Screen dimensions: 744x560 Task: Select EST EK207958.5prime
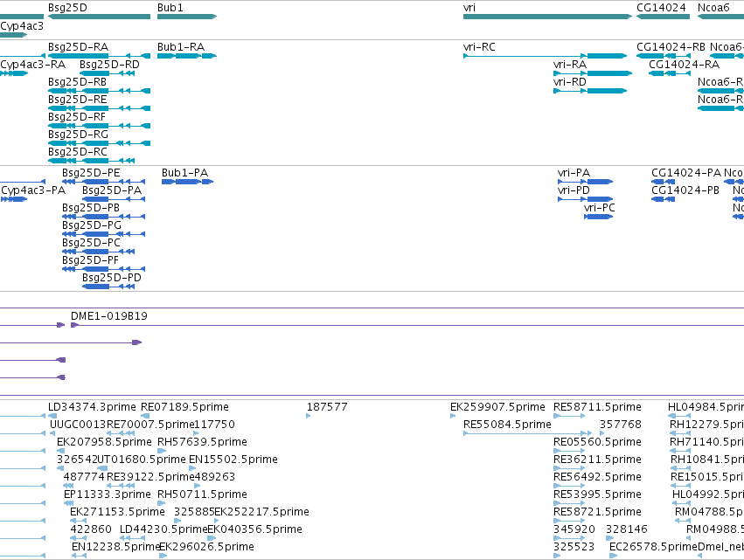click(x=60, y=451)
